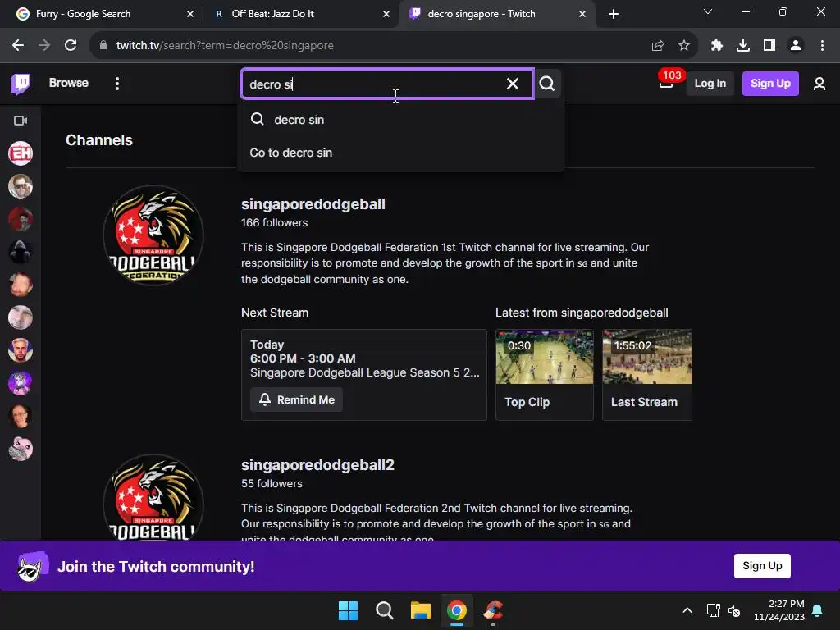
Task: Open the notifications inbox with 103 badge
Action: tap(666, 83)
